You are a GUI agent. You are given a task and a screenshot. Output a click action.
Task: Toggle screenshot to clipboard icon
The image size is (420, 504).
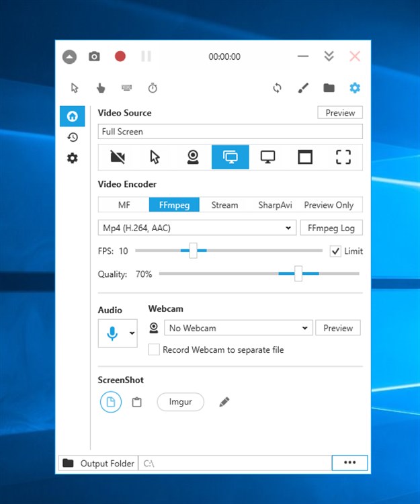(137, 402)
